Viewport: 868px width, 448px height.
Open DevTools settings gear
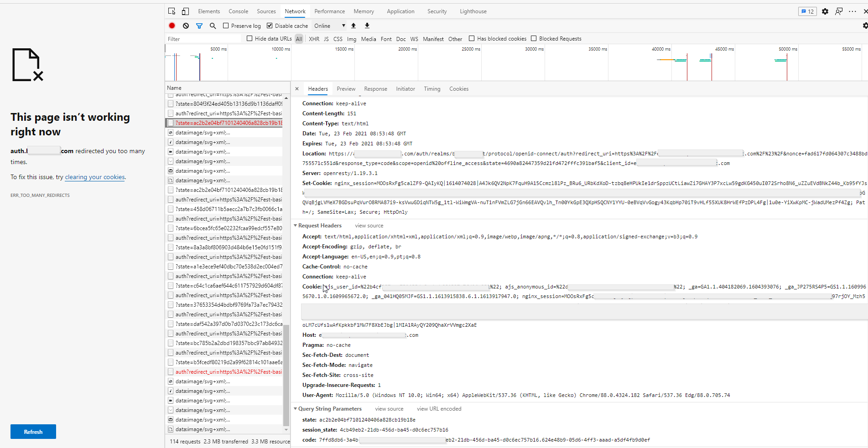point(825,11)
